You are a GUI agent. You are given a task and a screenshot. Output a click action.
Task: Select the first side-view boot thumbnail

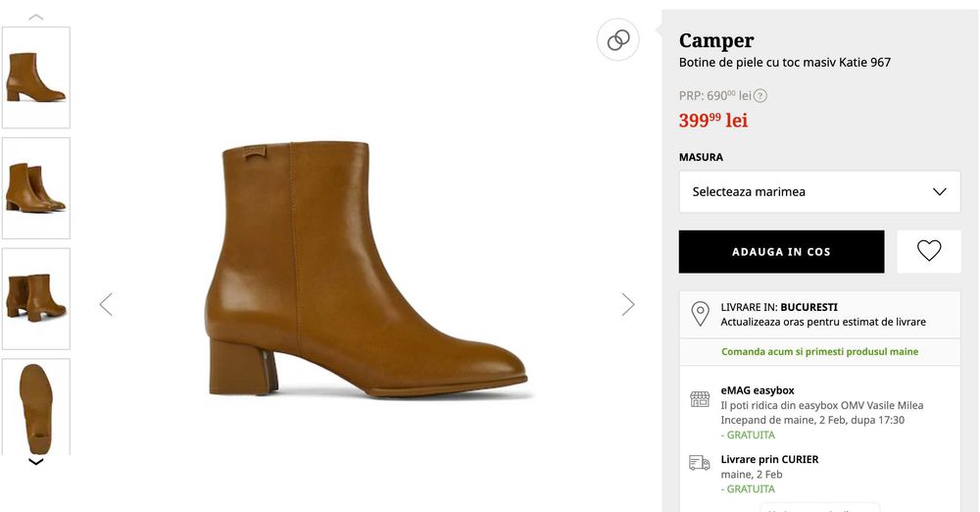coord(36,77)
